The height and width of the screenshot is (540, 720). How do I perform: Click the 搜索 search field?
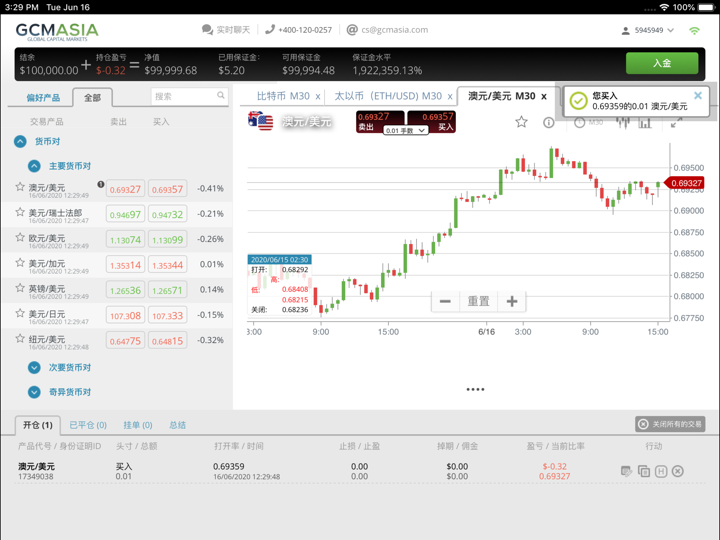185,97
